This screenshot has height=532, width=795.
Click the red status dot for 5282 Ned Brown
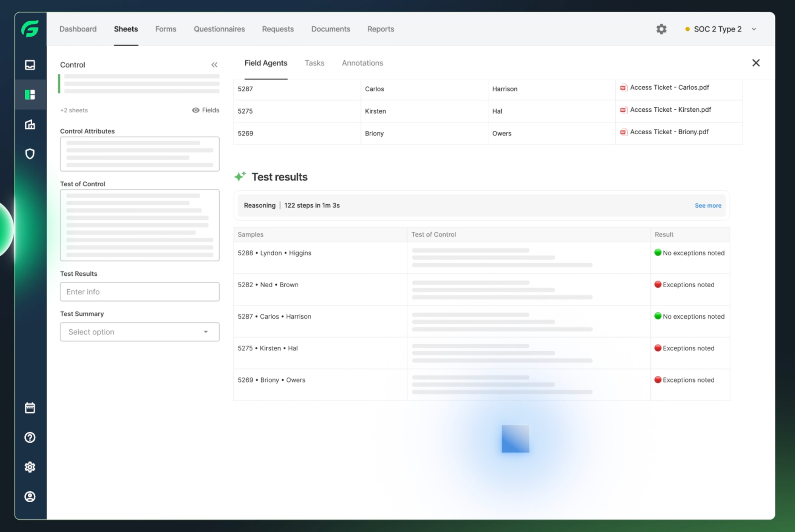pos(658,284)
